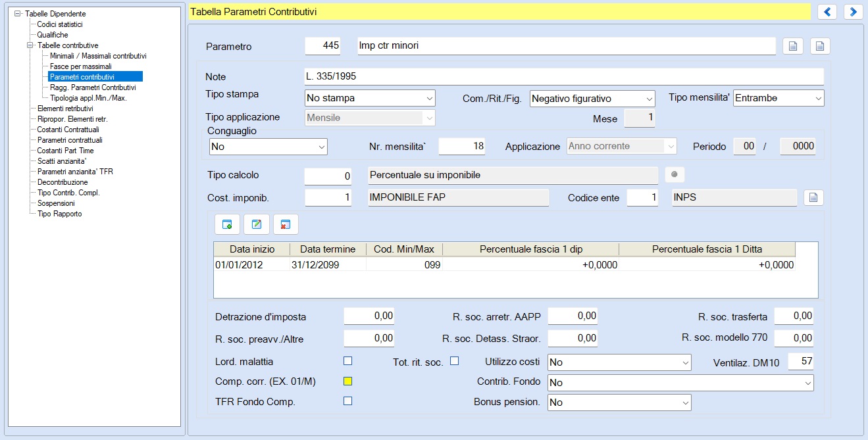Click Cost. imponib. code field
This screenshot has height=440, width=868.
coord(328,197)
